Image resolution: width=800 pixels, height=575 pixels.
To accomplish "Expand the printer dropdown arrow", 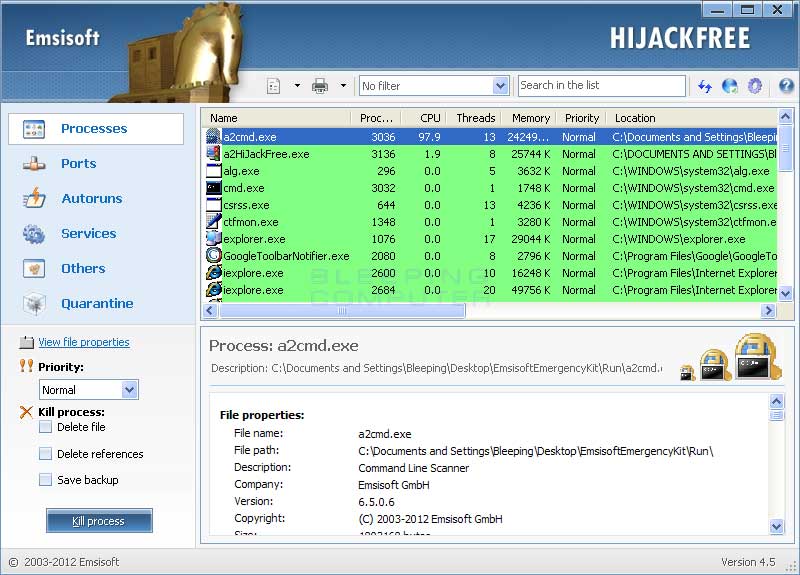I will point(343,86).
